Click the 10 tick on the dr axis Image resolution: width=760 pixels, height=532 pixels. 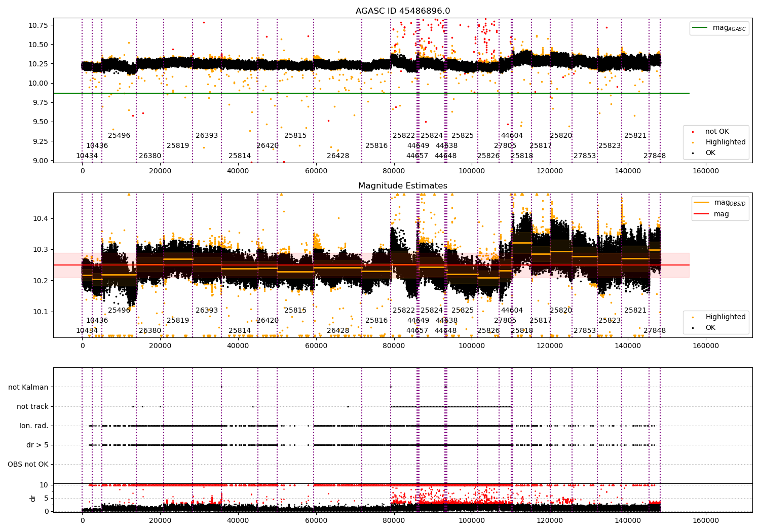tap(45, 485)
